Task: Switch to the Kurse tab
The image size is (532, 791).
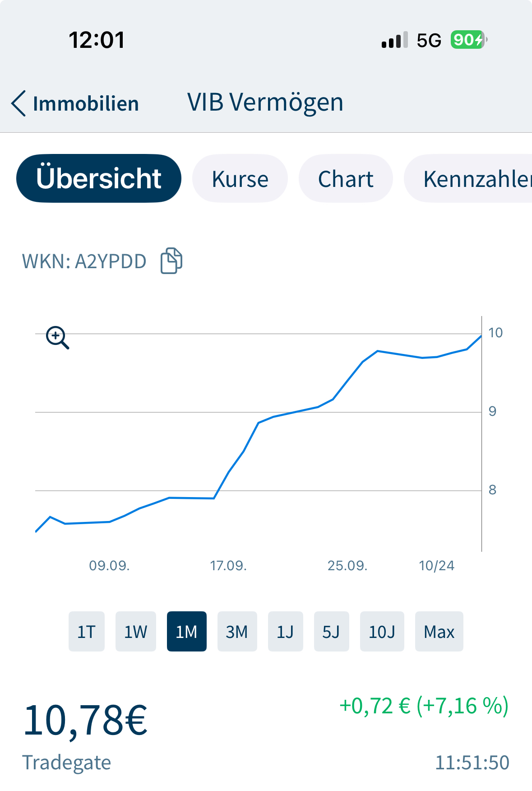Action: tap(240, 178)
